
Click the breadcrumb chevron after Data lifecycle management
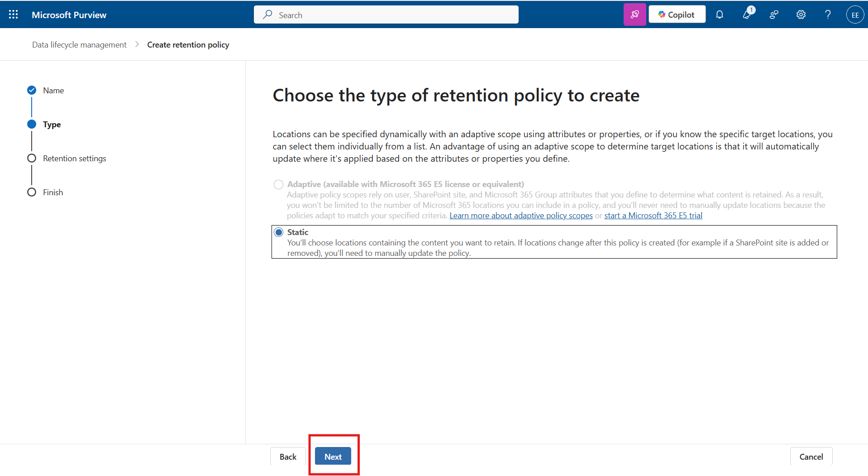pyautogui.click(x=137, y=44)
